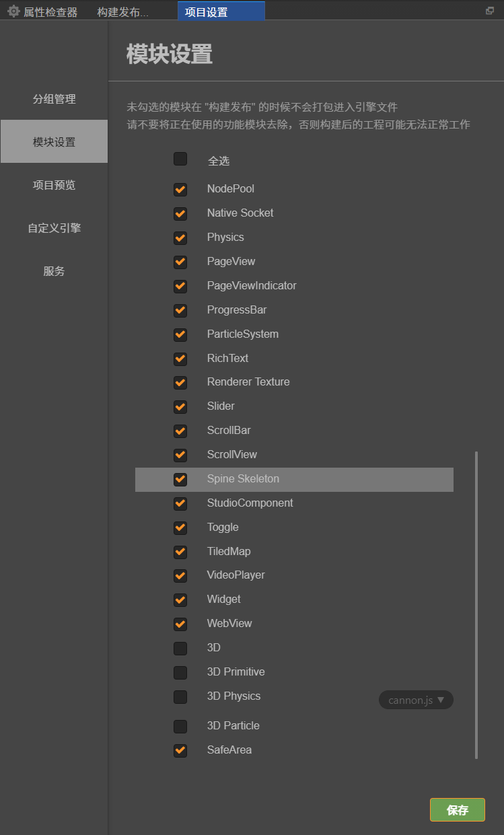Toggle the 全选 select-all checkbox

pyautogui.click(x=180, y=159)
